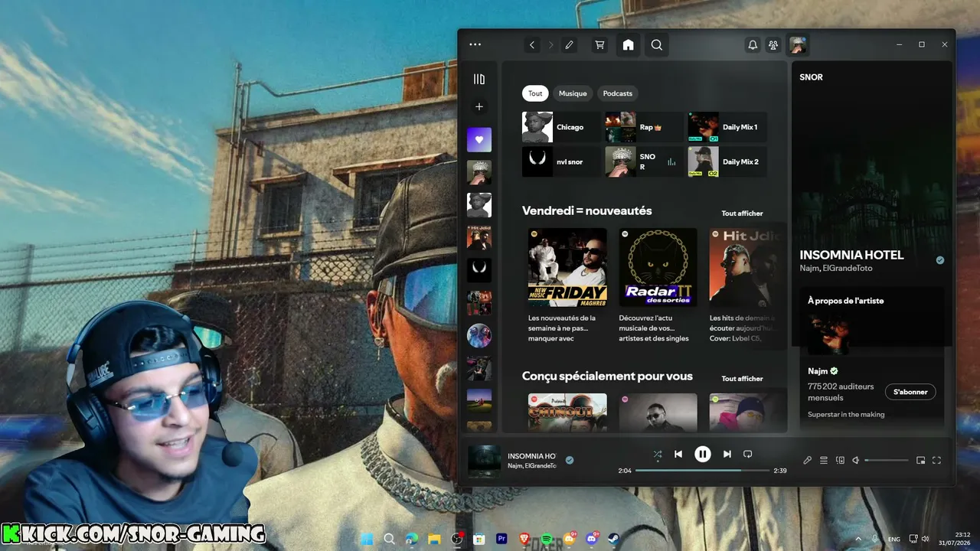Open the Radar des sorties card
980x551 pixels.
[x=658, y=286]
